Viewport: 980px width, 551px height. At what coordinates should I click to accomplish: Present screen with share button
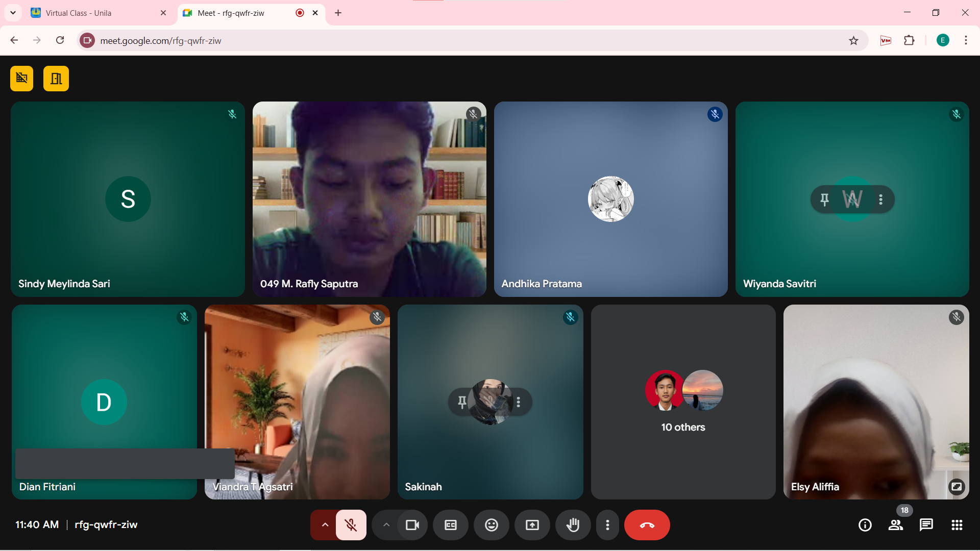click(532, 525)
